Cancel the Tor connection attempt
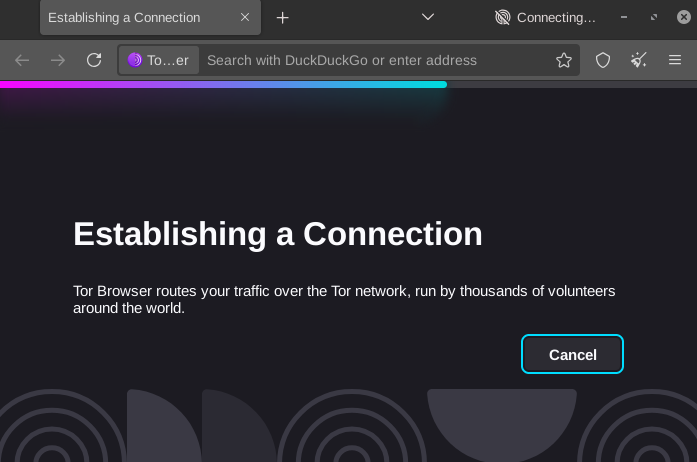697x462 pixels. click(x=572, y=354)
